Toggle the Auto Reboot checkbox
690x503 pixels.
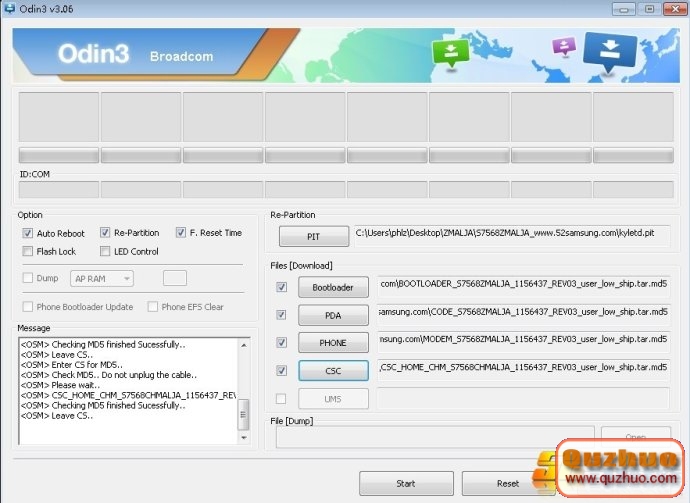coord(28,233)
